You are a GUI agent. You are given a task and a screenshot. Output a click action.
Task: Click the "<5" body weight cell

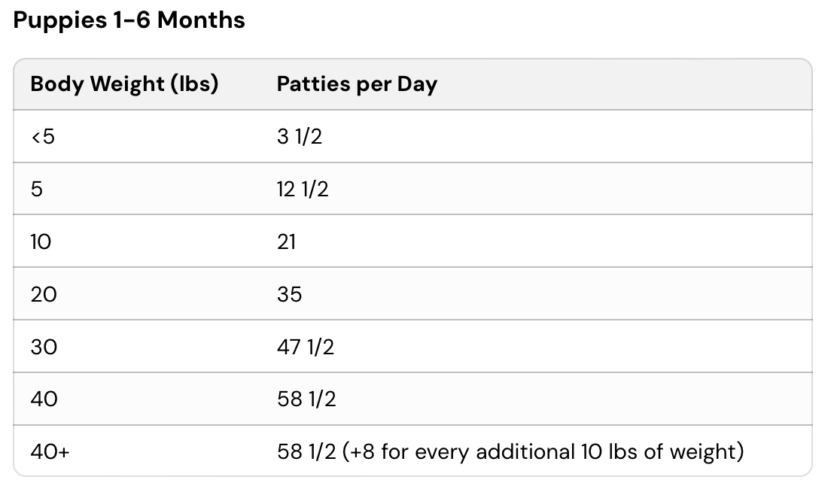(x=43, y=137)
